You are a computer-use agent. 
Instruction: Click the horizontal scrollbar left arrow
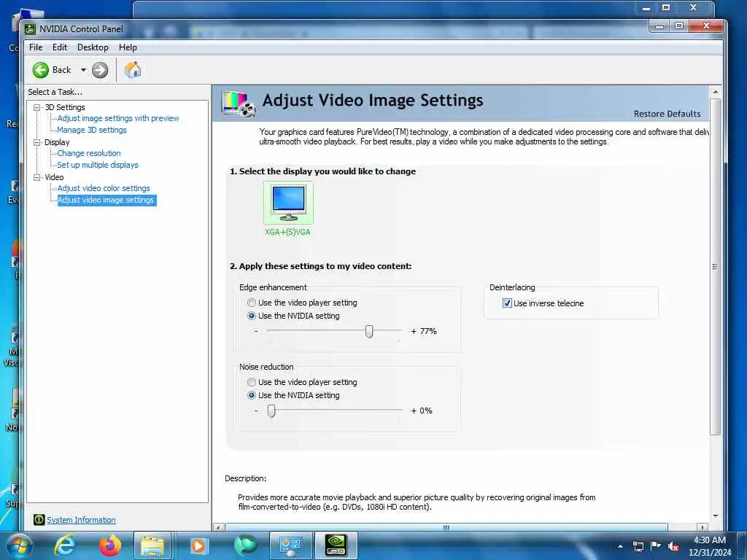[218, 527]
